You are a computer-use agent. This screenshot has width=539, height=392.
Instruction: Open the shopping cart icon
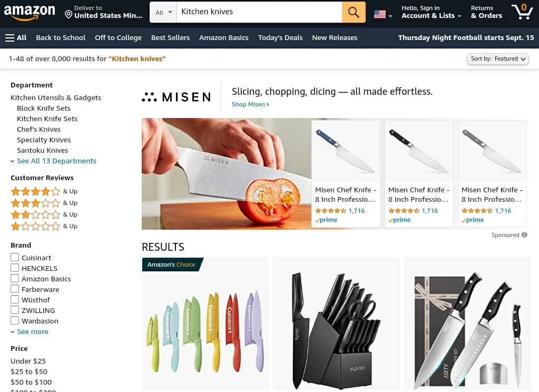(x=522, y=12)
